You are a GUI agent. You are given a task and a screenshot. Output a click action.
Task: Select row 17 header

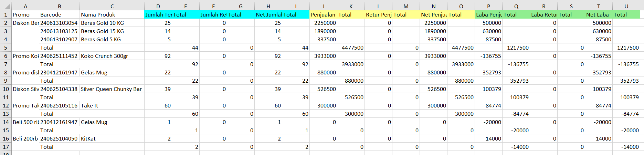(6, 147)
